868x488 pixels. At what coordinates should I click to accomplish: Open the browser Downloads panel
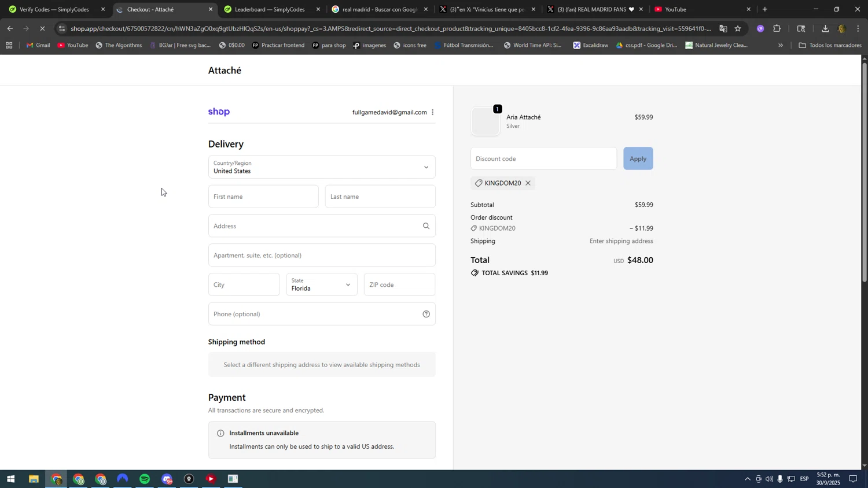click(x=825, y=29)
